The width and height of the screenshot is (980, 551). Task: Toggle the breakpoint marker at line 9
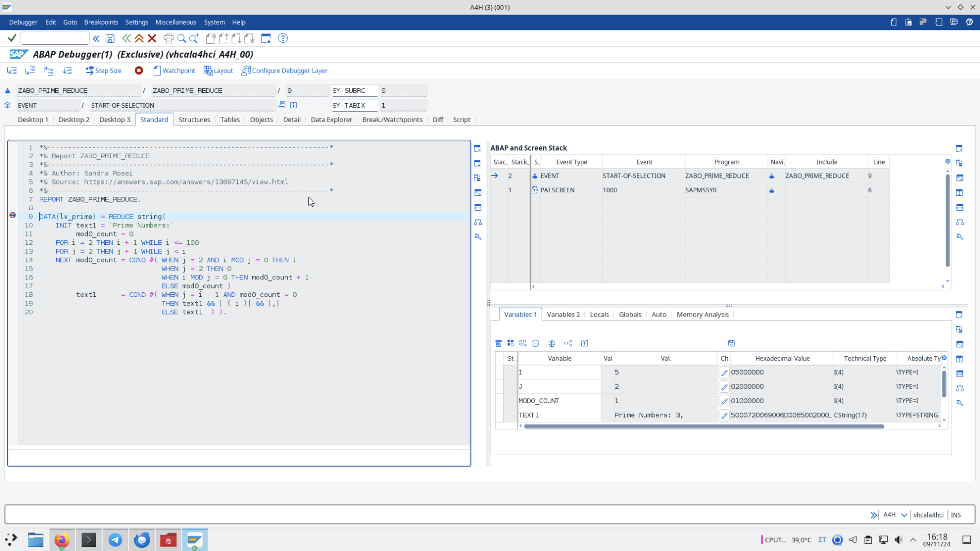(x=12, y=215)
